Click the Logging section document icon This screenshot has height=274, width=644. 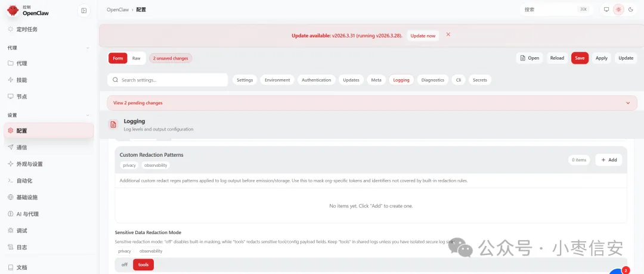[x=113, y=124]
